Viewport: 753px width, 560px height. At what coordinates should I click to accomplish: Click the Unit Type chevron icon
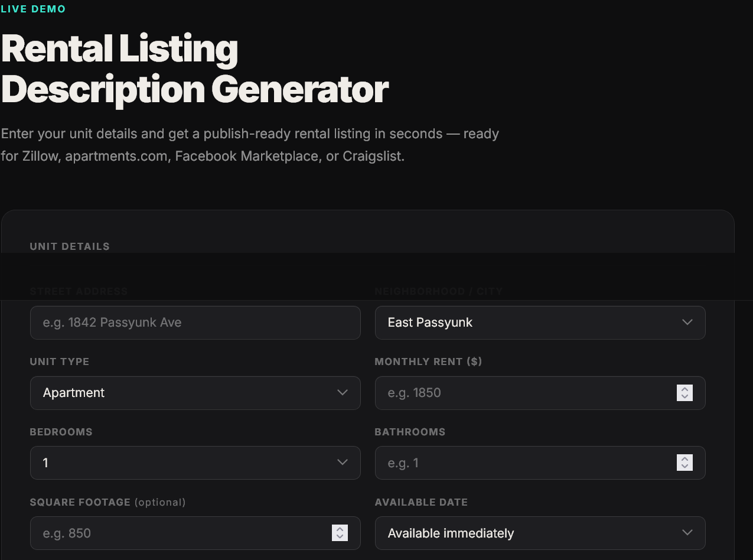click(x=343, y=393)
